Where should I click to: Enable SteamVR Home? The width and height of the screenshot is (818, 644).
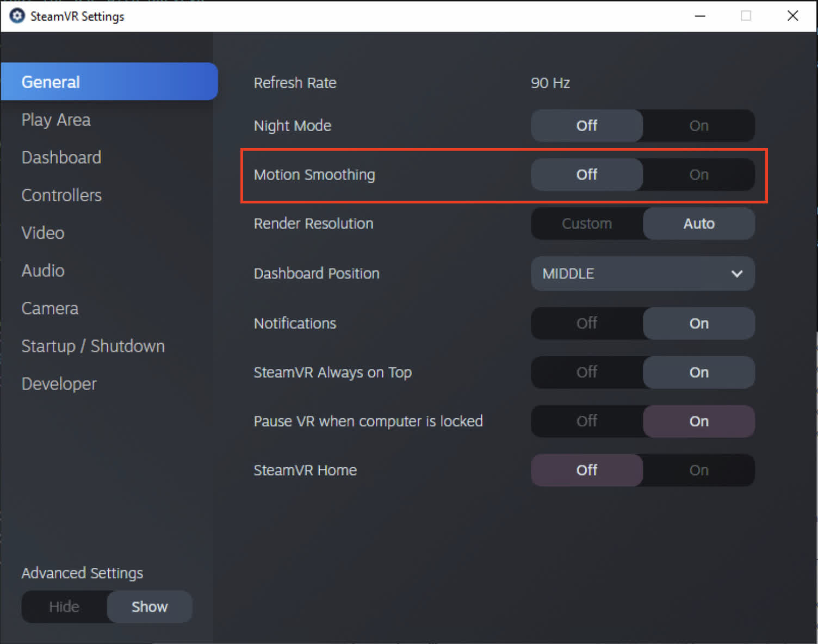pyautogui.click(x=698, y=470)
